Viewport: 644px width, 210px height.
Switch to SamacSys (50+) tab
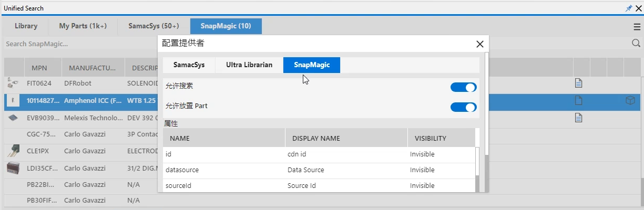(154, 26)
